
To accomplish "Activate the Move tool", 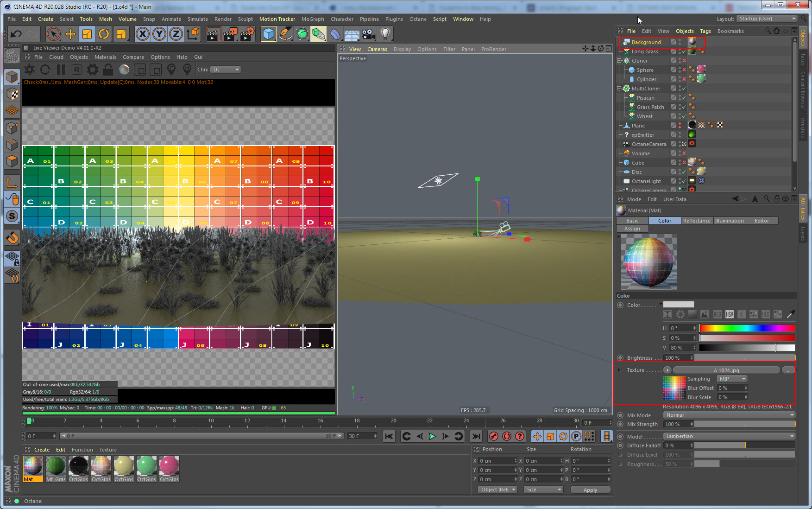I will pyautogui.click(x=70, y=34).
